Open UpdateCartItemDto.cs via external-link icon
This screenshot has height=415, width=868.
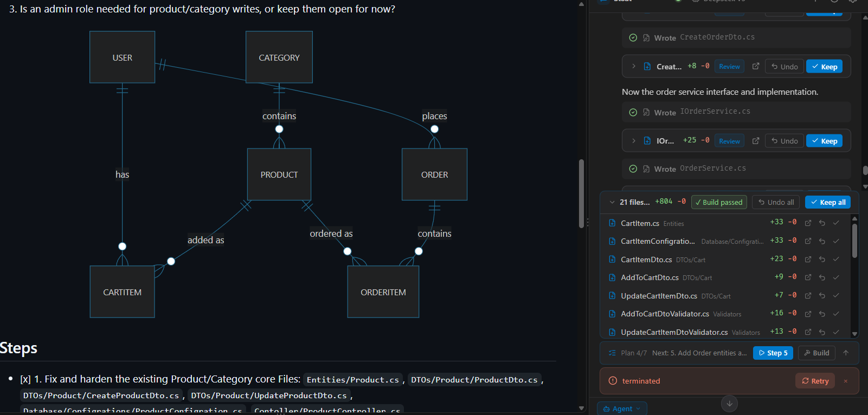(x=808, y=295)
